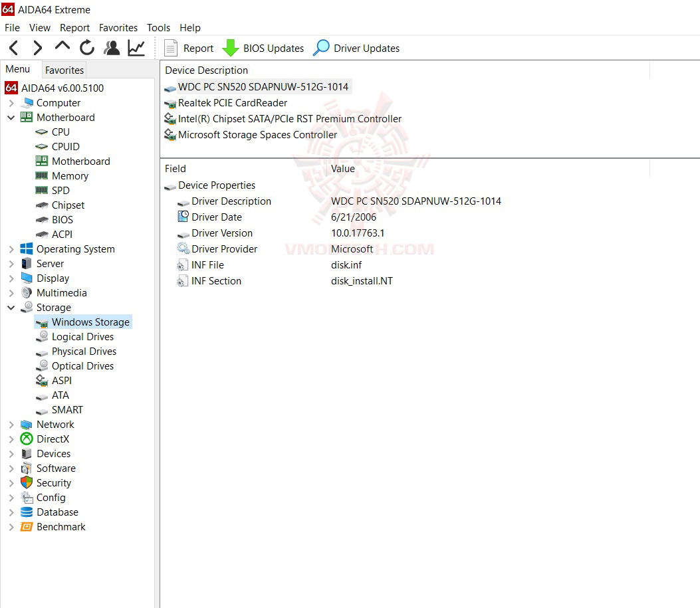This screenshot has height=608, width=700.
Task: Select Optical Drives in tree
Action: coord(82,366)
